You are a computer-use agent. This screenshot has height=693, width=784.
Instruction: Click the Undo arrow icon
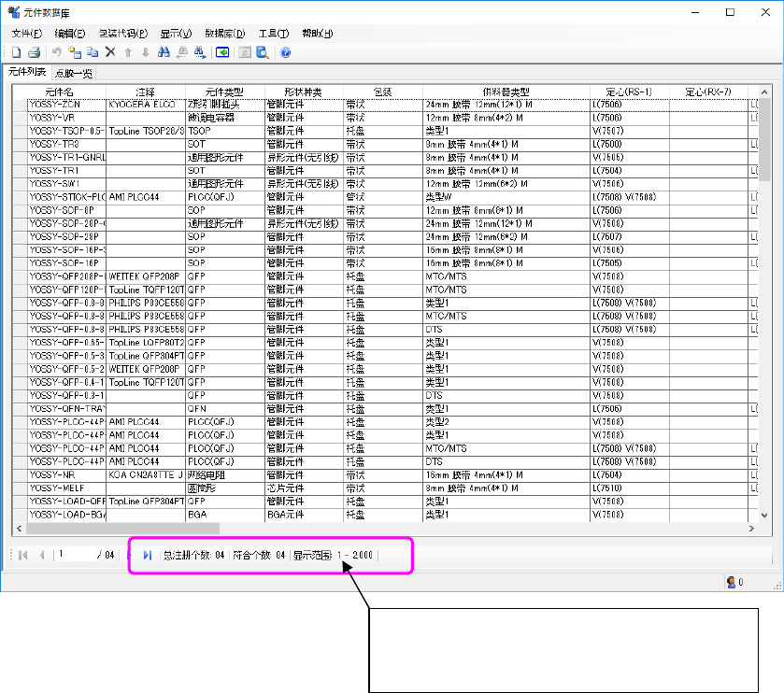57,53
